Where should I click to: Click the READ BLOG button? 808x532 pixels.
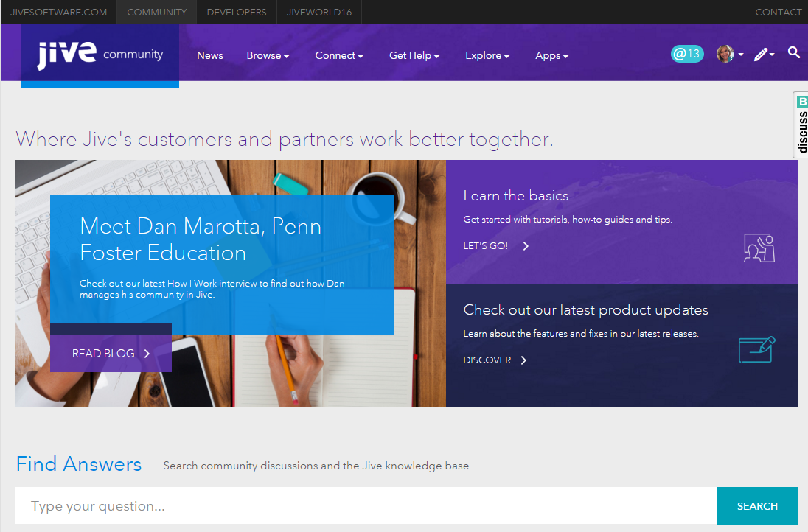111,354
